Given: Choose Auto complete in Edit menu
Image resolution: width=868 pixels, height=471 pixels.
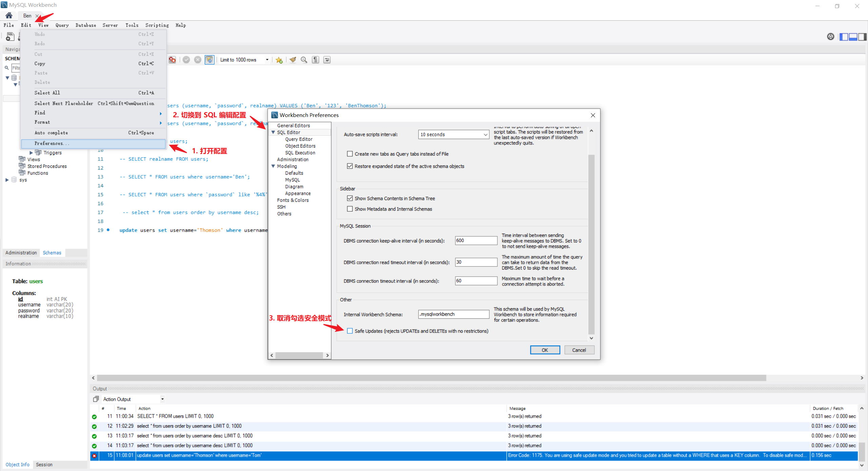Looking at the screenshot, I should (x=93, y=133).
